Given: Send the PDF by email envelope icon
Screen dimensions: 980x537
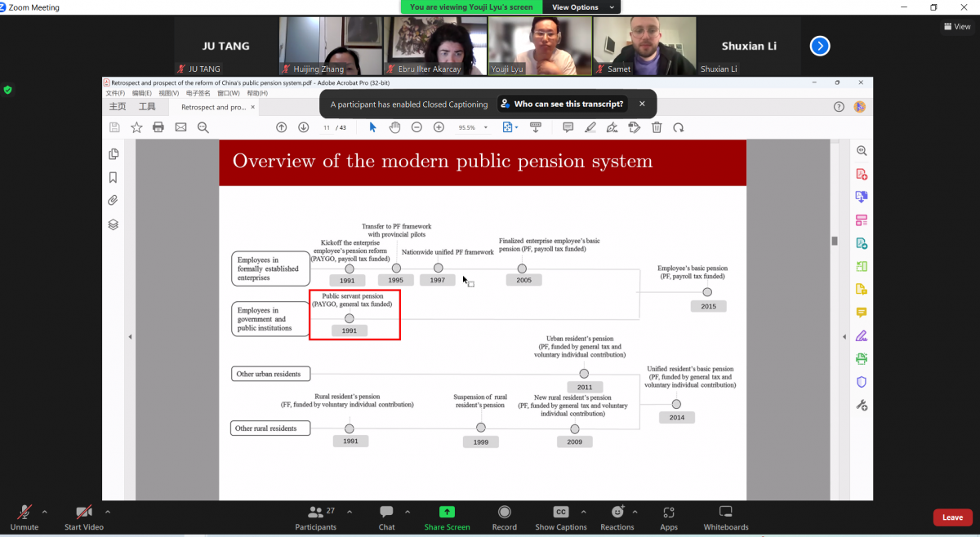Looking at the screenshot, I should point(180,127).
